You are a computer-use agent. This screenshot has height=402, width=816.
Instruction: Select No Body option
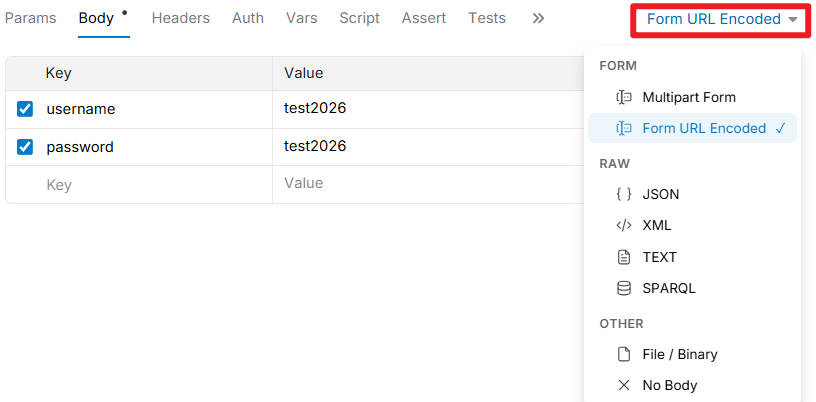pos(692,385)
